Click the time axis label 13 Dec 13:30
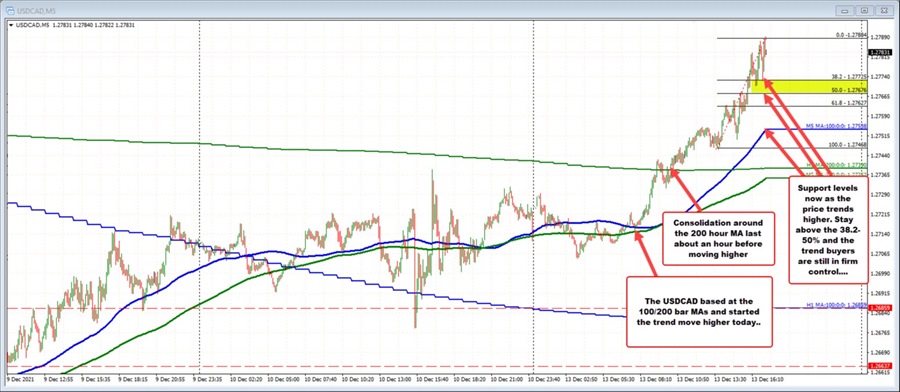Screen dimensions: 900x392 point(729,379)
